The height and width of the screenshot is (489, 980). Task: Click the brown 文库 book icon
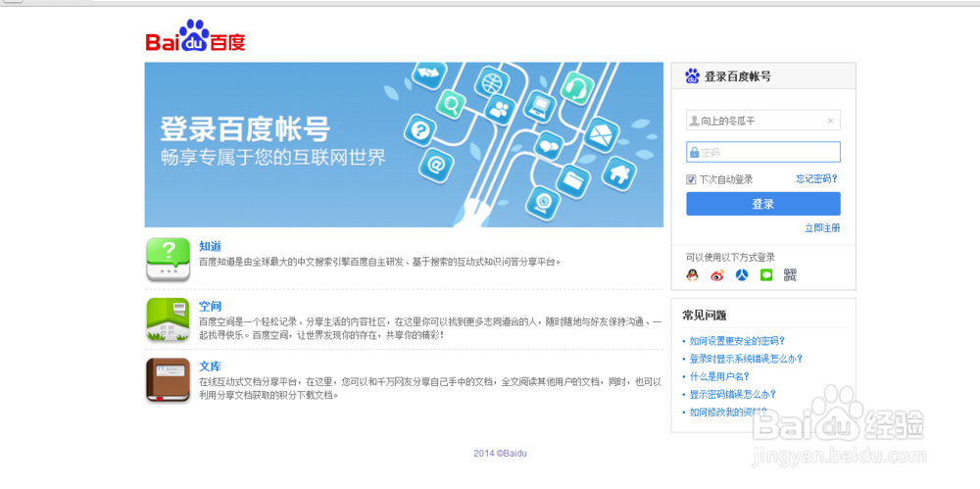[169, 380]
